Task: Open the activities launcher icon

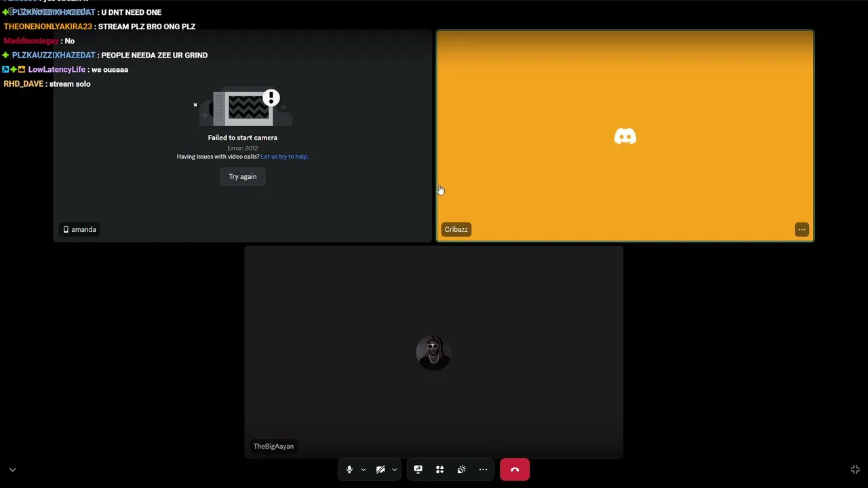Action: 440,470
